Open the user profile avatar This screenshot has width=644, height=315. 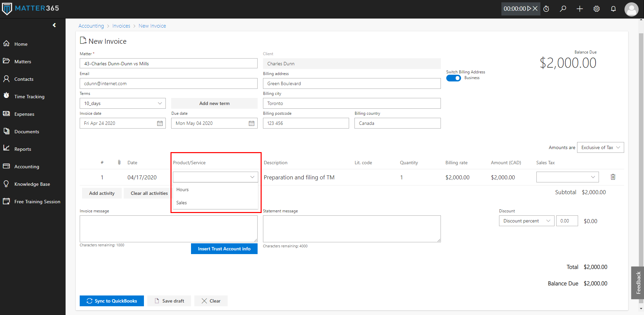pyautogui.click(x=632, y=9)
